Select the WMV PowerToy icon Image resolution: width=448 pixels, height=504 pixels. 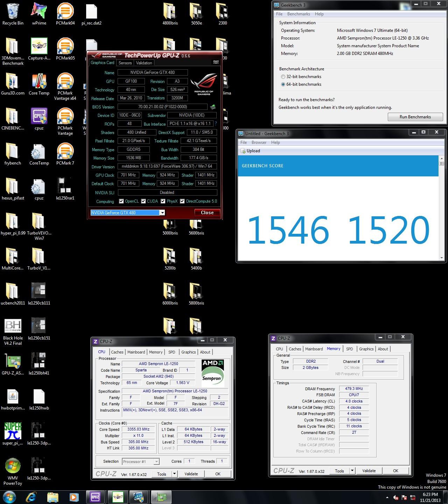coord(13,472)
